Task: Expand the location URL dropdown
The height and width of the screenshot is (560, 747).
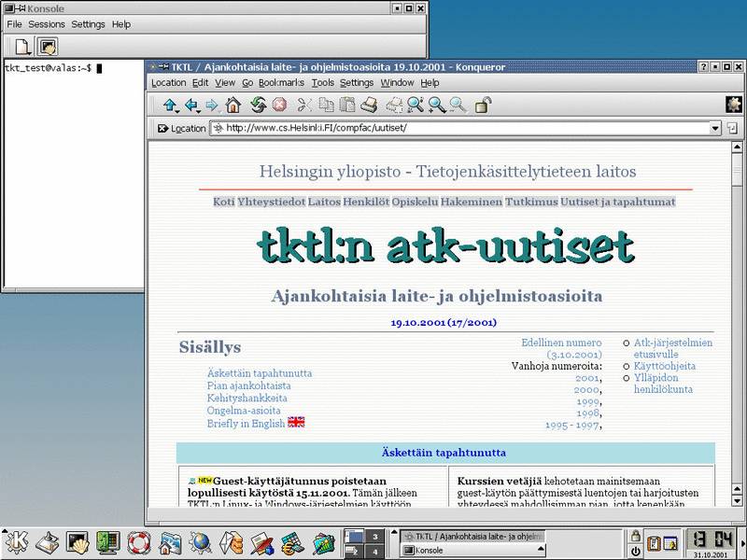Action: (x=714, y=128)
